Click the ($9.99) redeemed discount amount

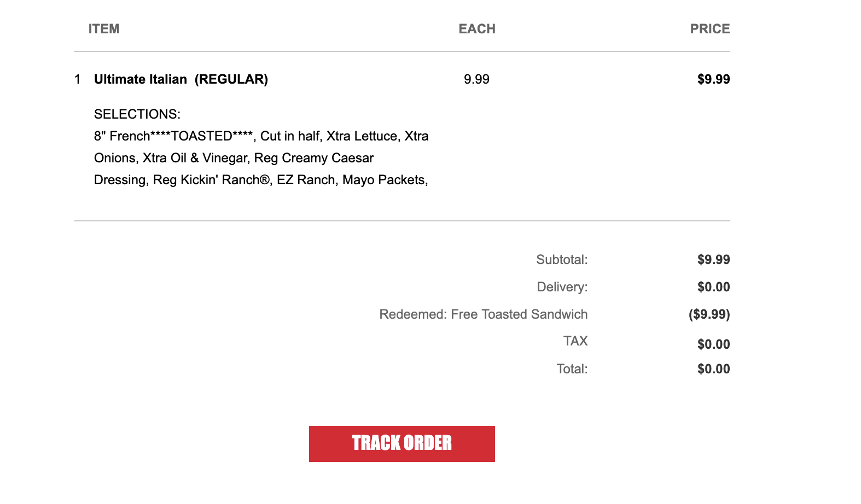tap(709, 314)
